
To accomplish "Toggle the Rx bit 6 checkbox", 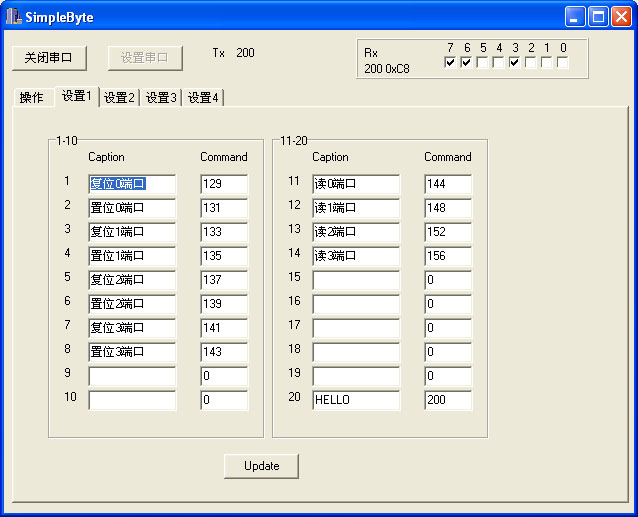I will click(466, 63).
